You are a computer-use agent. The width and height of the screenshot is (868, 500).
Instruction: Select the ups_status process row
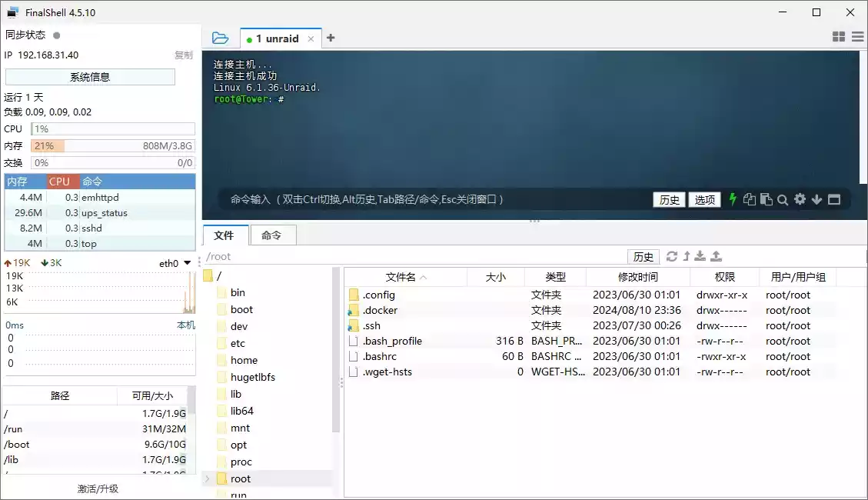click(100, 213)
